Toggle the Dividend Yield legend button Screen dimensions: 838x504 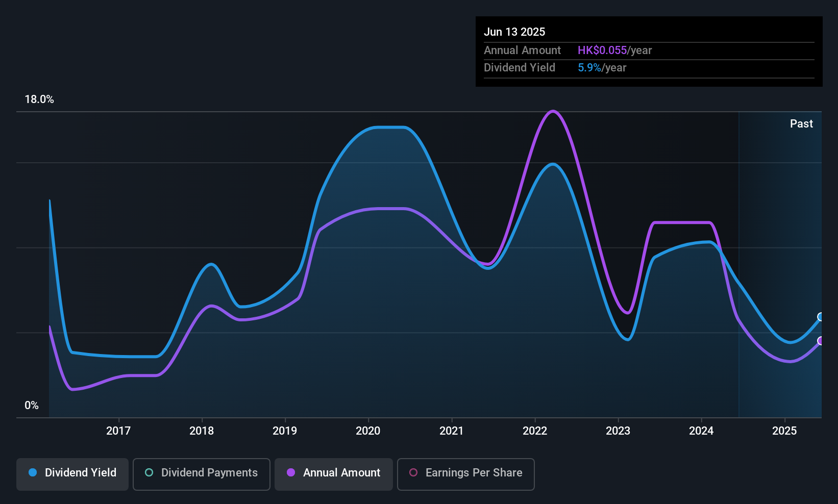[x=72, y=474]
